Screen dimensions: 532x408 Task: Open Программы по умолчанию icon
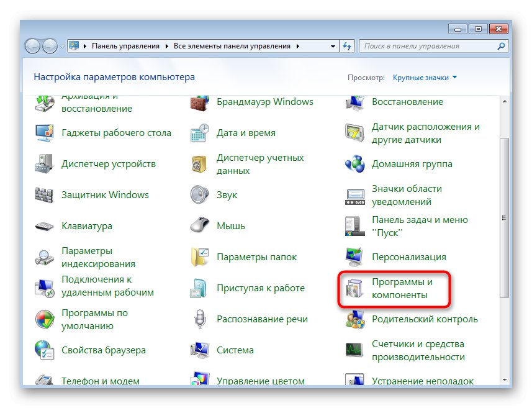45,319
